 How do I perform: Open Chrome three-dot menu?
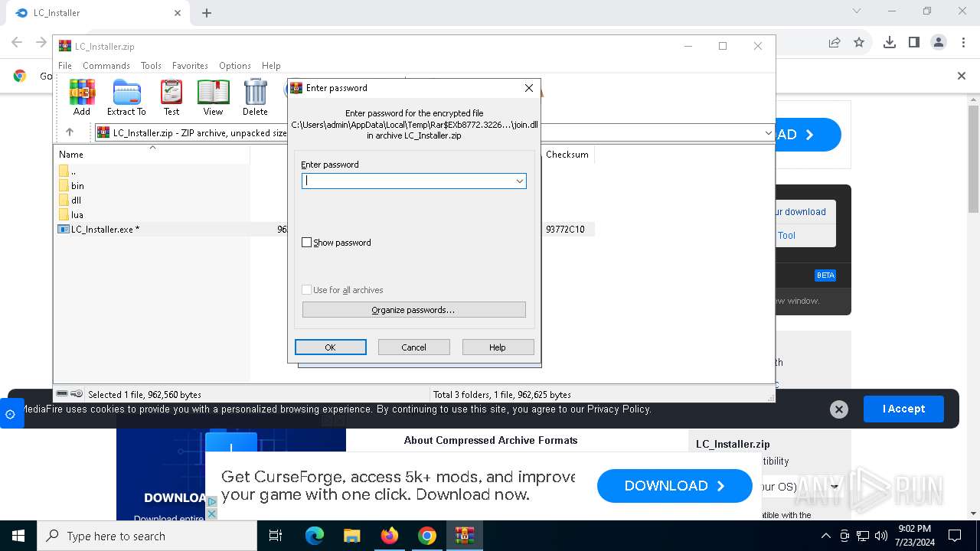pyautogui.click(x=963, y=43)
